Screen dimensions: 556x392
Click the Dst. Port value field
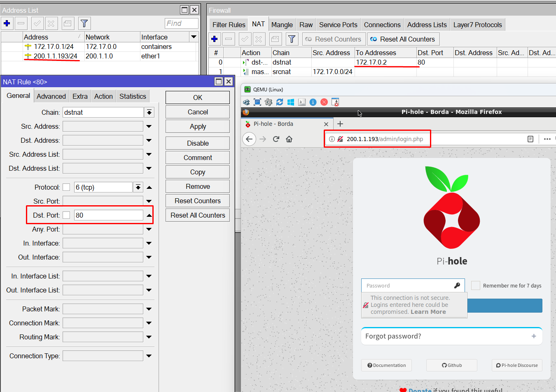coord(109,215)
